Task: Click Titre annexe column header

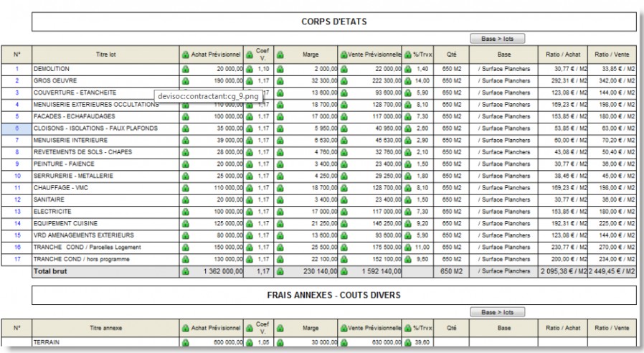Action: pos(105,328)
